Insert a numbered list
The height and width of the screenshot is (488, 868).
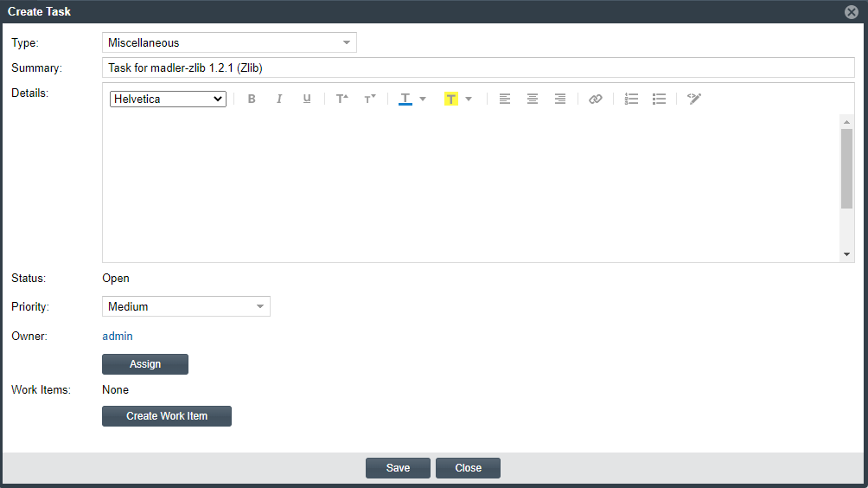tap(632, 99)
